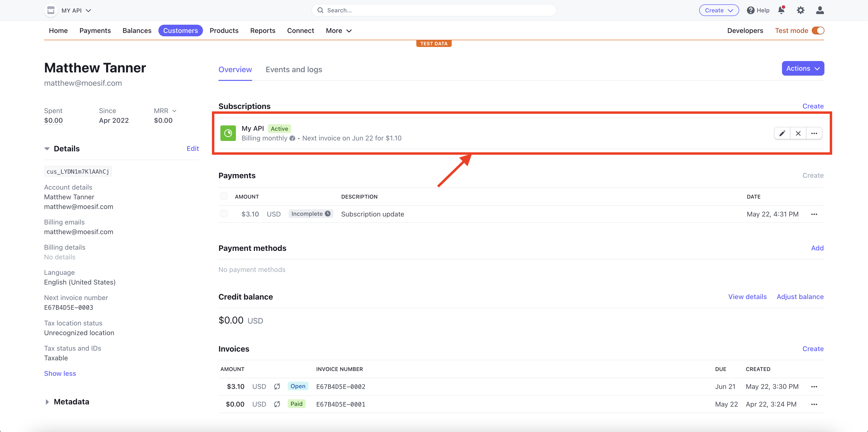Screen dimensions: 868x432
Task: Open the Payments navigation item
Action: click(x=95, y=30)
